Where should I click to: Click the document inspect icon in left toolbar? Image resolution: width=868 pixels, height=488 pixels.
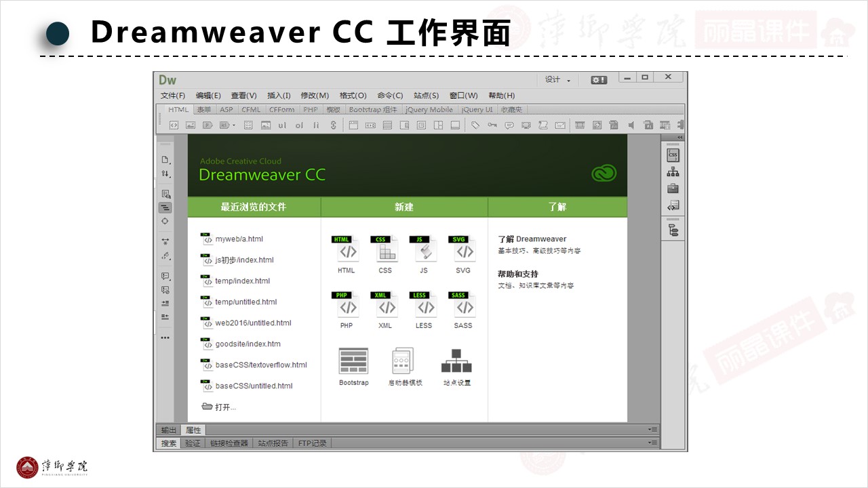pyautogui.click(x=165, y=194)
